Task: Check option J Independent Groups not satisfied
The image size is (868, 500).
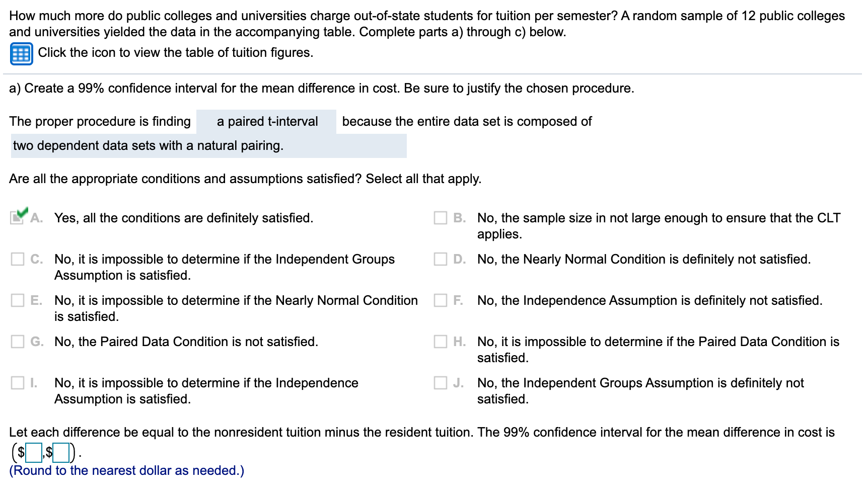Action: (441, 383)
